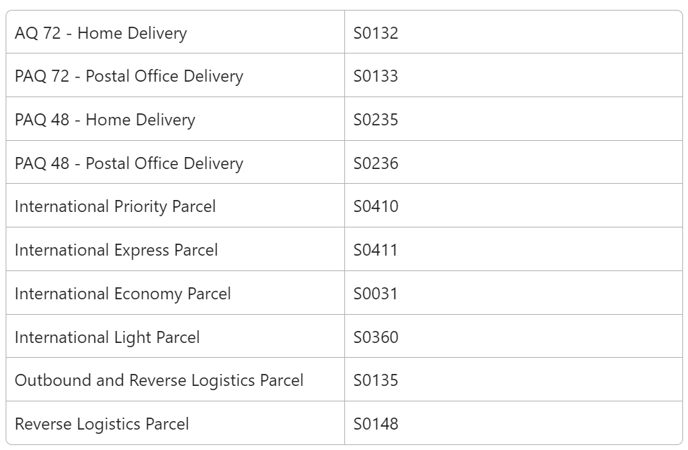688x450 pixels.
Task: Select the S0236 code
Action: [376, 163]
